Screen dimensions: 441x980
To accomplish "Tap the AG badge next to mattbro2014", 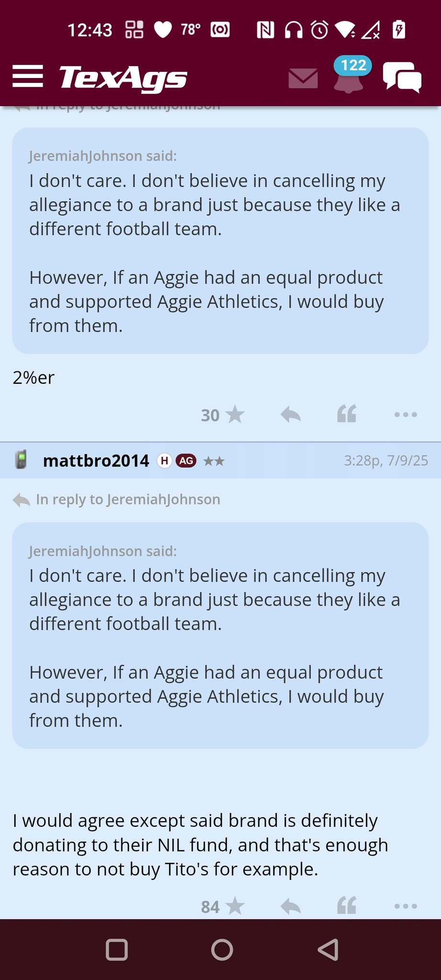I will pyautogui.click(x=186, y=461).
